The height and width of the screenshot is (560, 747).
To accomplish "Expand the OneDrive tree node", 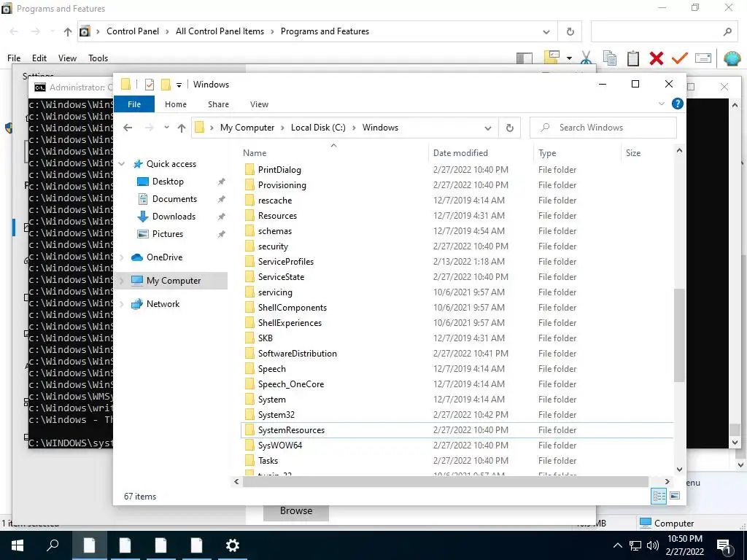I will (122, 257).
